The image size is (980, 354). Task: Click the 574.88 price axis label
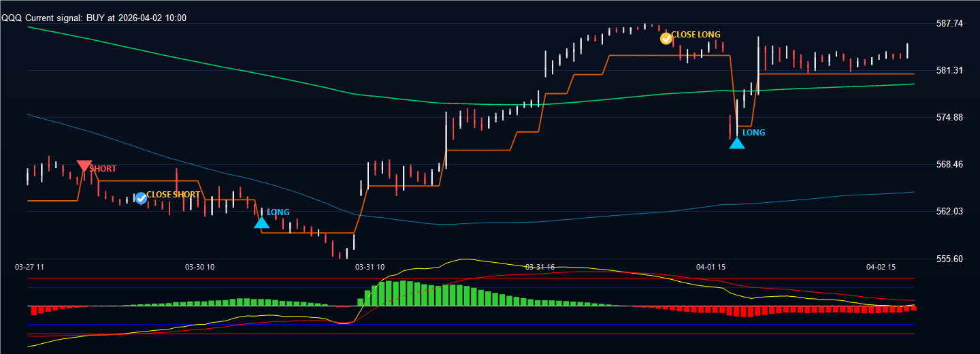click(949, 117)
